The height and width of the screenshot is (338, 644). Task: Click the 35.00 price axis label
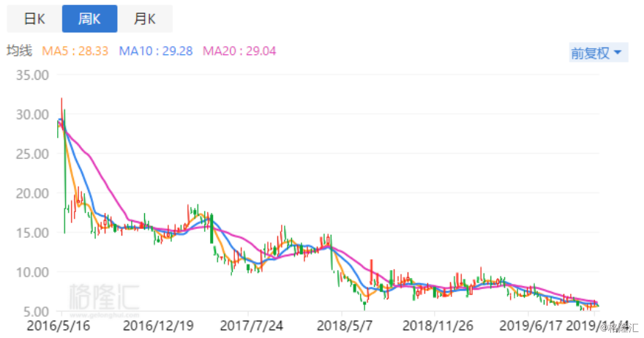(x=32, y=75)
